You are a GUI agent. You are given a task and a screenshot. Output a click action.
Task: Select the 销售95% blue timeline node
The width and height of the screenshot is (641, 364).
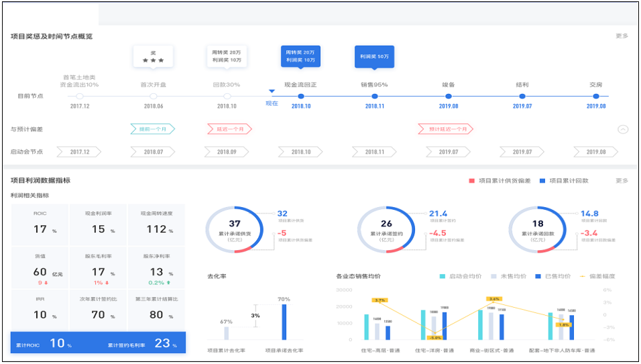374,97
